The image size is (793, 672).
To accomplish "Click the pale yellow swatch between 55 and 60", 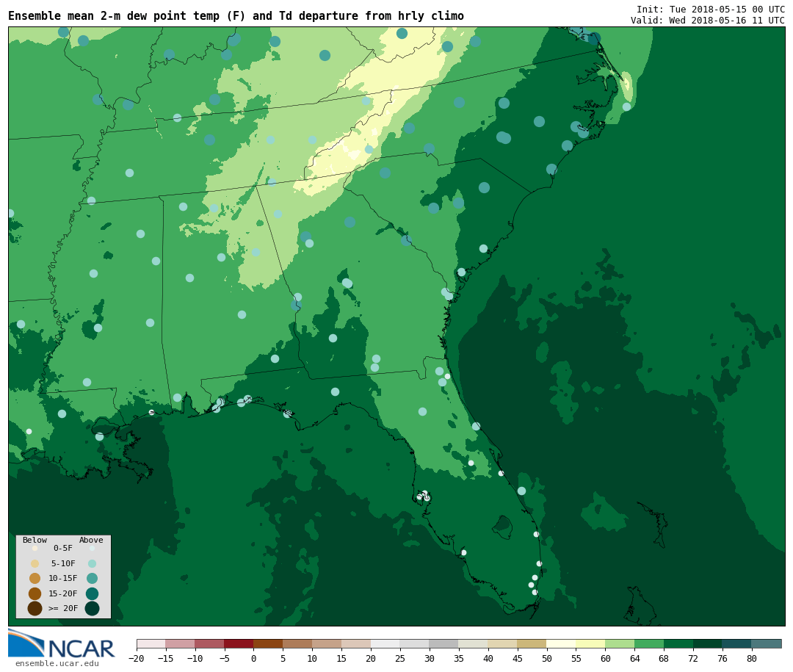I will pos(590,643).
